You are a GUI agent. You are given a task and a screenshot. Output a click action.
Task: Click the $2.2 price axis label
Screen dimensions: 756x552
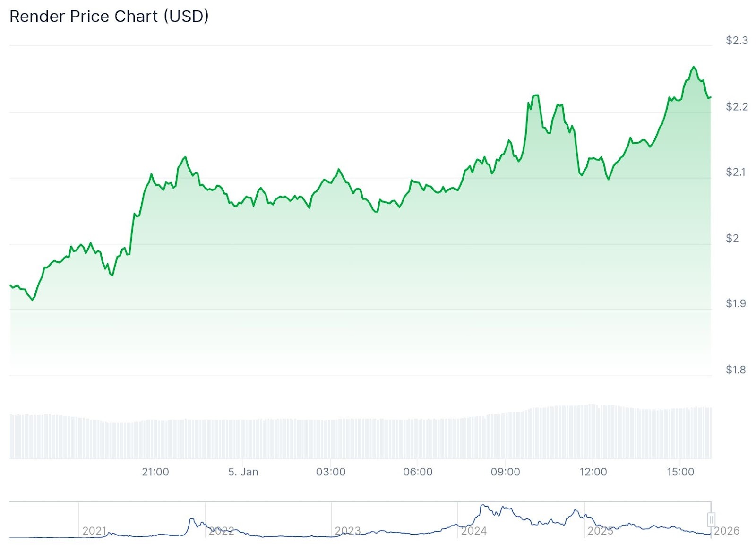(737, 107)
